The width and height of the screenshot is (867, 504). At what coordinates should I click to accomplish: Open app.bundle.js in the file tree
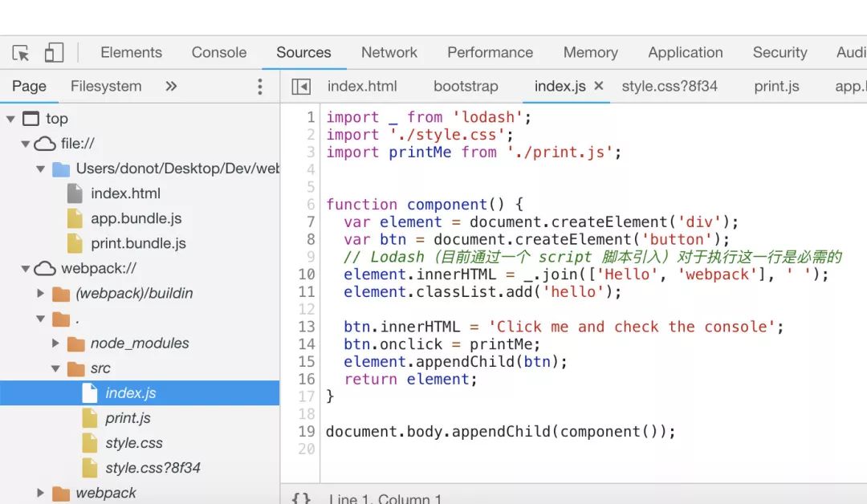tap(136, 218)
